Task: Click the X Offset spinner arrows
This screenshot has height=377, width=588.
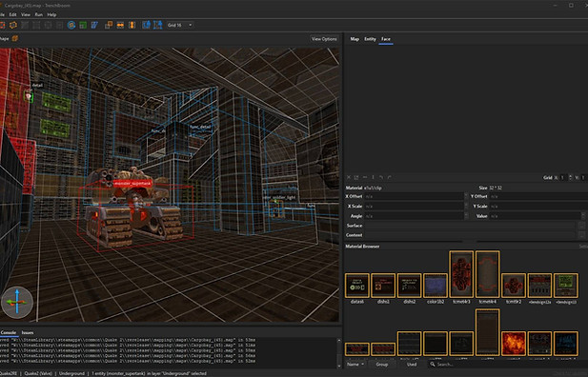Action: [466, 196]
